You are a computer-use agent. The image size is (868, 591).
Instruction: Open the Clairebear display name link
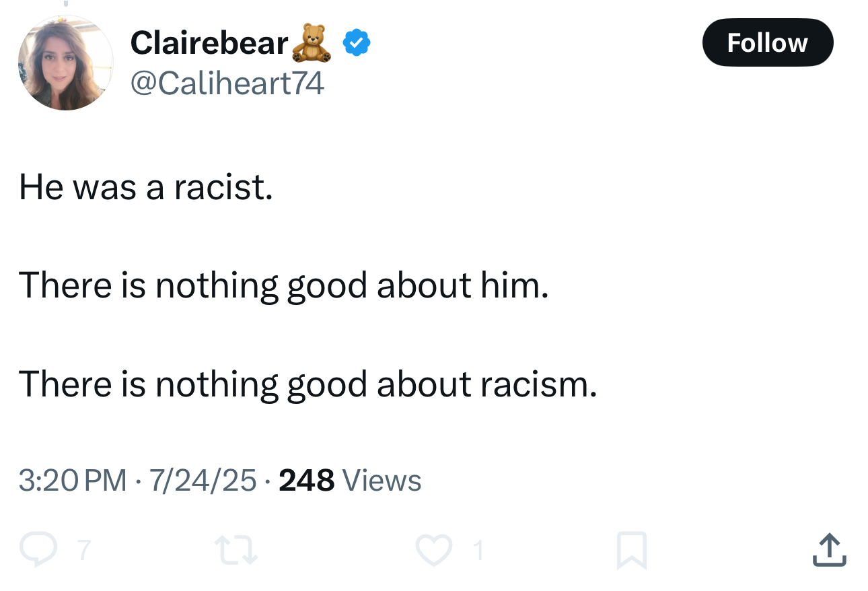209,43
